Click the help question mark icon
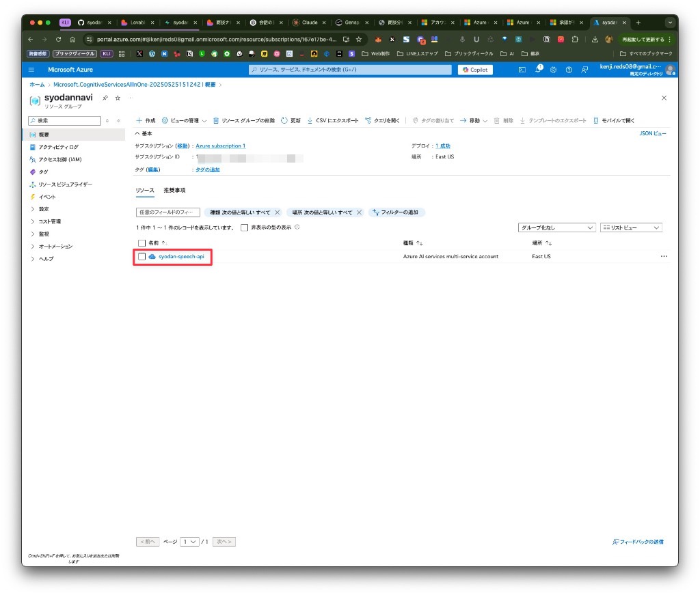Screen dimensions: 700x595 tap(569, 70)
